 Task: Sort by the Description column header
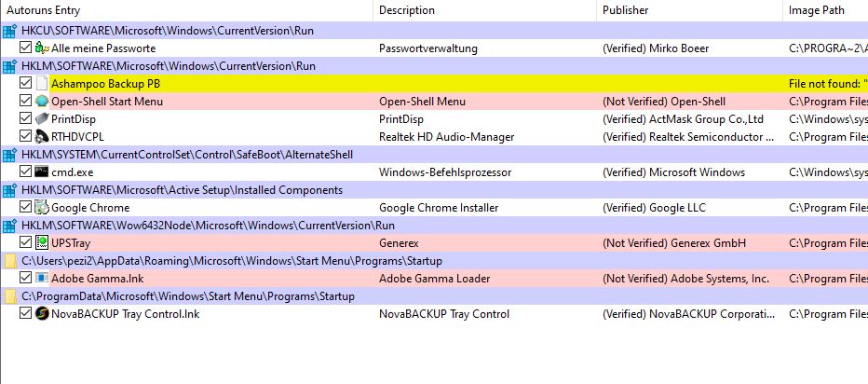click(x=485, y=10)
